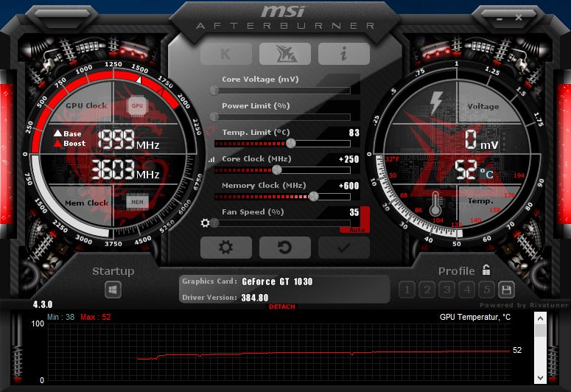
Task: Click the Fan Speed 35 value
Action: 354,212
